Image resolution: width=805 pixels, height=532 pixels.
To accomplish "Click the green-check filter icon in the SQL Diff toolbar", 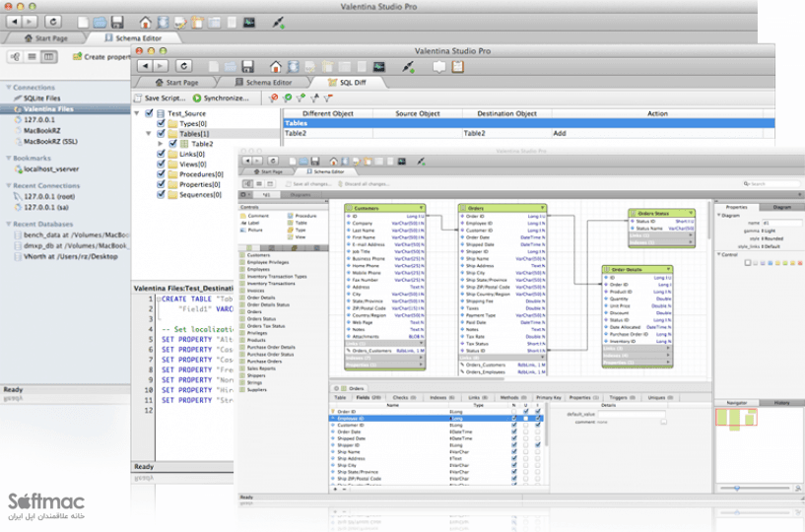I will tap(288, 98).
